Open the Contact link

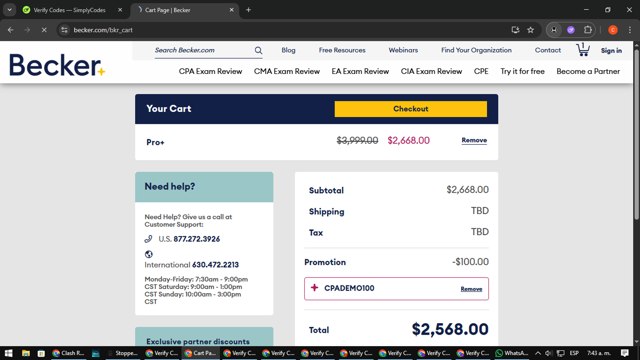(548, 50)
